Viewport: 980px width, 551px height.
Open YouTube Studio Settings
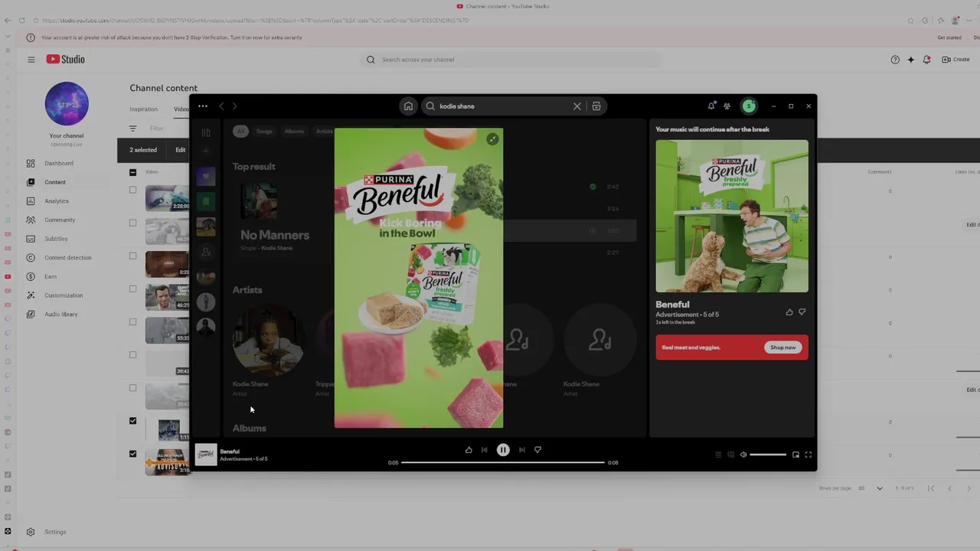(x=55, y=532)
